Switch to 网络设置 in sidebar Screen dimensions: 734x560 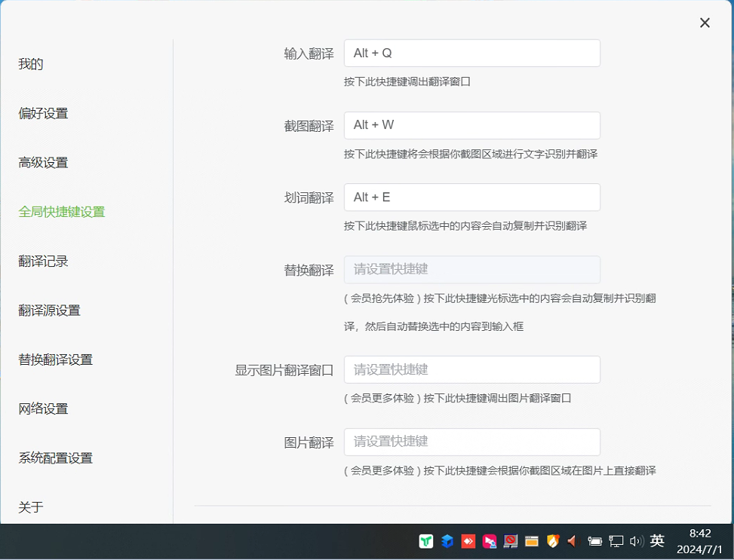(x=43, y=409)
